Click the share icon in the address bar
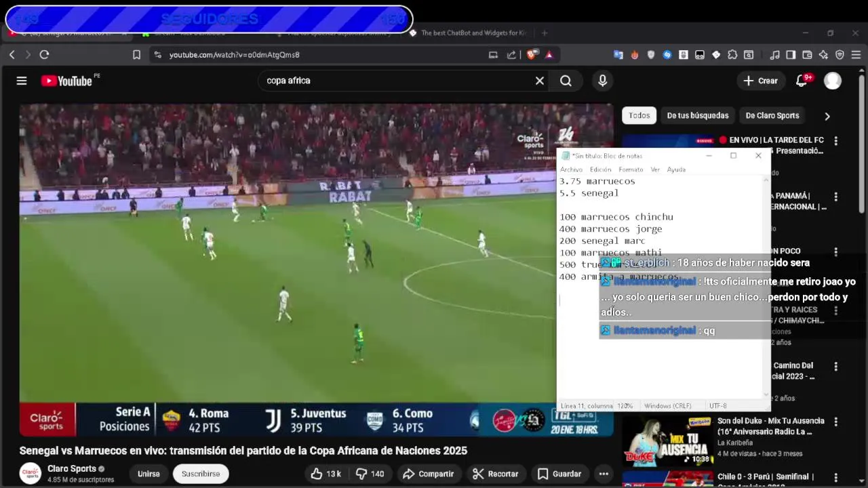Viewport: 868px width, 488px height. pos(511,55)
